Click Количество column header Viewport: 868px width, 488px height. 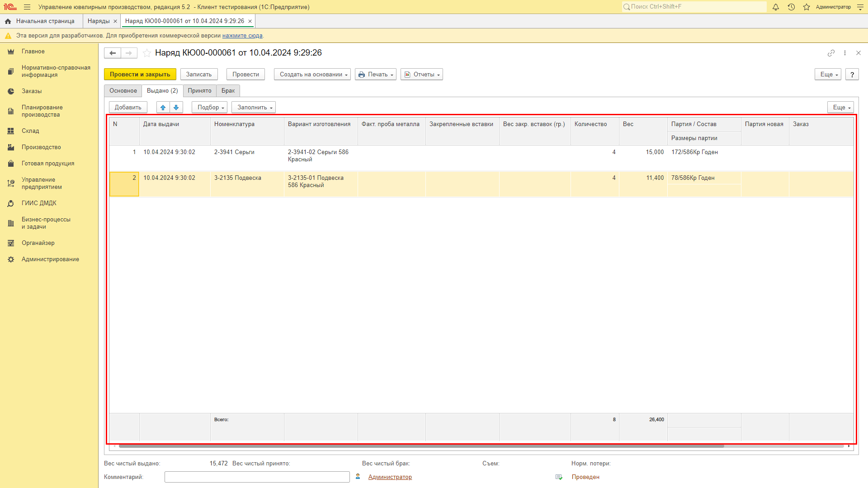(595, 131)
